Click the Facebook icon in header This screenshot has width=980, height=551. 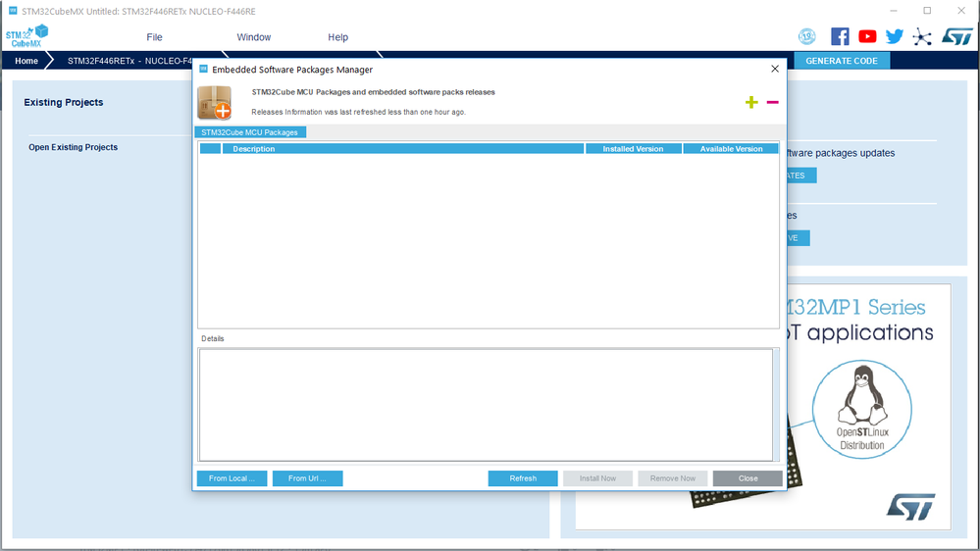pyautogui.click(x=840, y=36)
